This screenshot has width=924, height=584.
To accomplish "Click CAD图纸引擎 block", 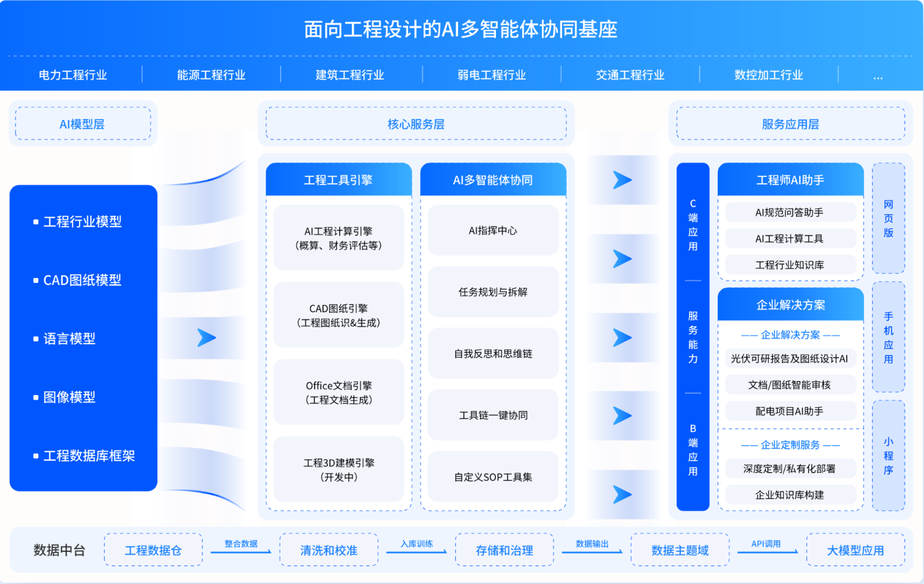I will [x=338, y=315].
